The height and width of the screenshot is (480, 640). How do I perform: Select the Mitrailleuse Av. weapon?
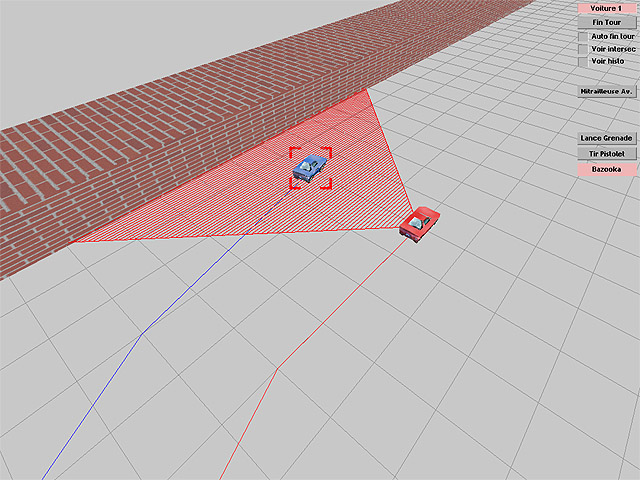point(606,91)
